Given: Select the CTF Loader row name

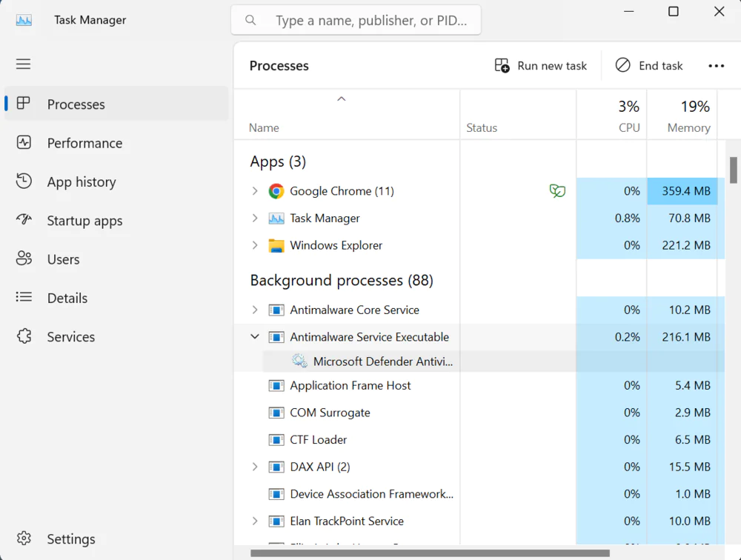Looking at the screenshot, I should coord(318,440).
